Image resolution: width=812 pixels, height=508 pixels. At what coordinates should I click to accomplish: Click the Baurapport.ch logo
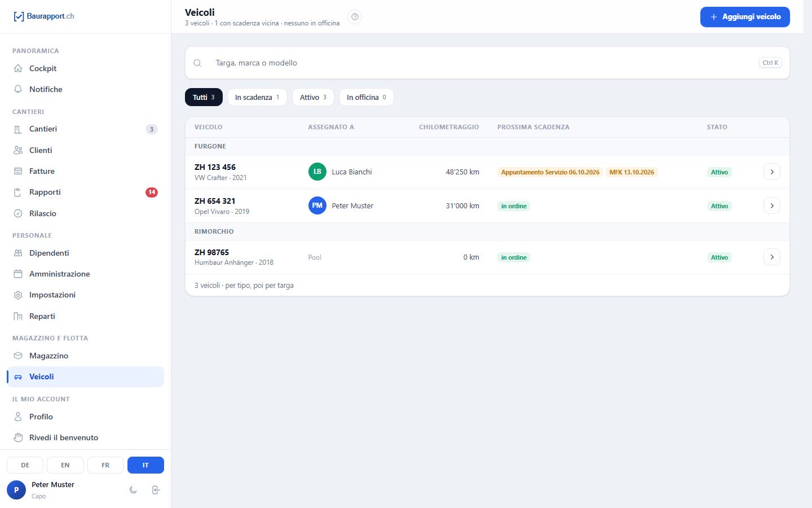coord(43,16)
